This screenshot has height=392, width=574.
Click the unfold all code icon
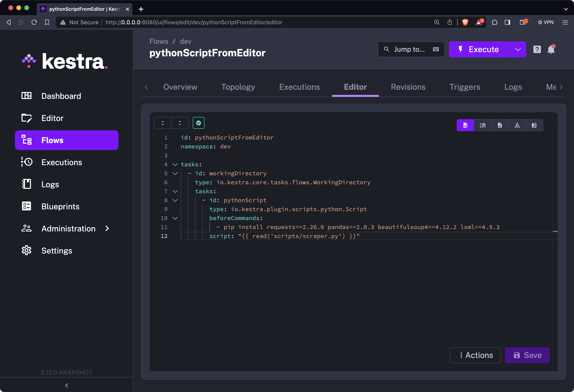pyautogui.click(x=180, y=123)
